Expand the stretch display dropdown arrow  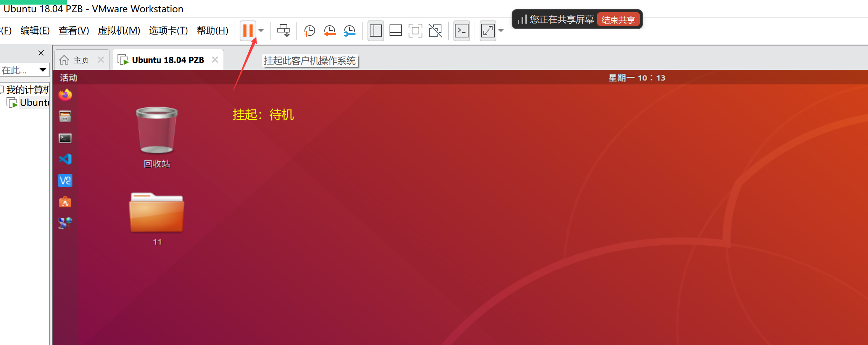501,31
